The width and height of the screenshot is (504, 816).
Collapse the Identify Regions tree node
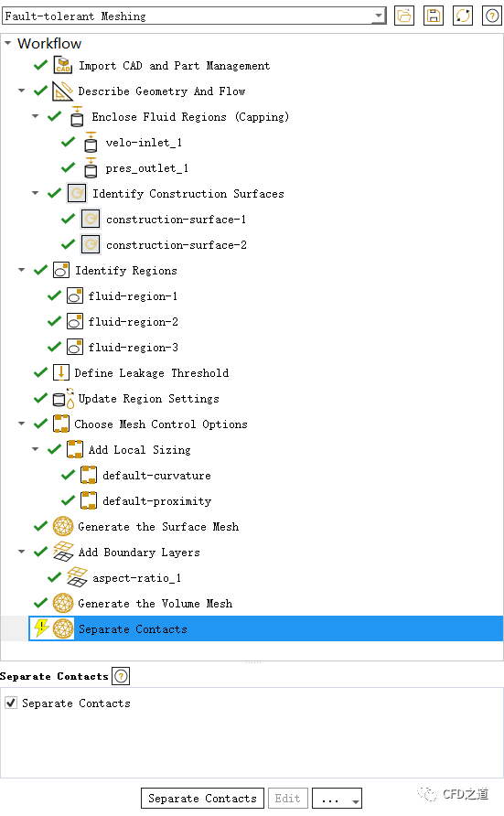point(21,270)
